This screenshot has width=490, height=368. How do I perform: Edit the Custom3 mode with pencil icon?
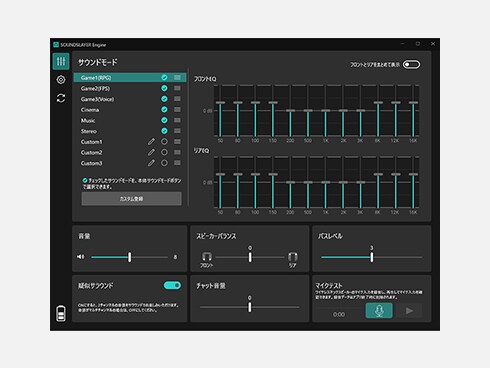tap(151, 163)
